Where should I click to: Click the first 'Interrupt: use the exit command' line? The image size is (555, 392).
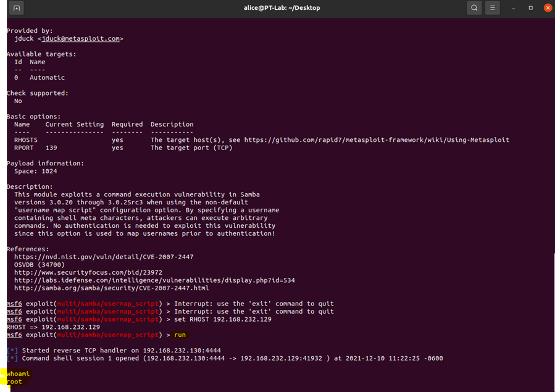[x=254, y=304]
